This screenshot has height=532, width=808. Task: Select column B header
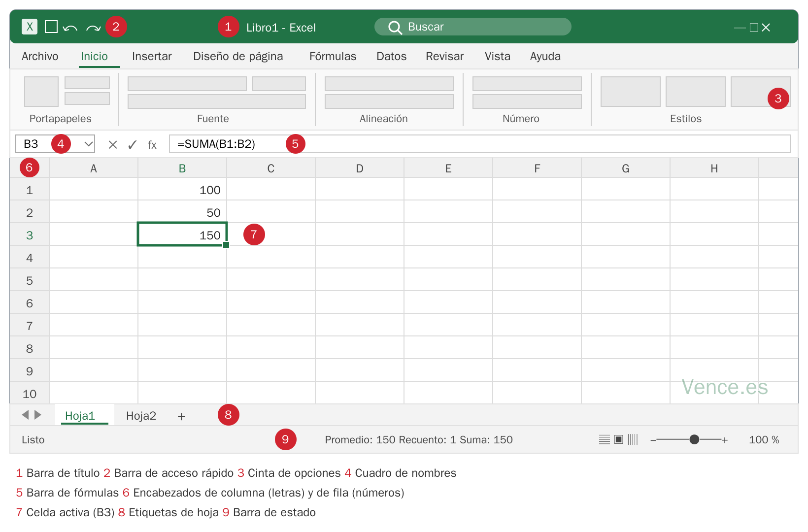point(182,168)
